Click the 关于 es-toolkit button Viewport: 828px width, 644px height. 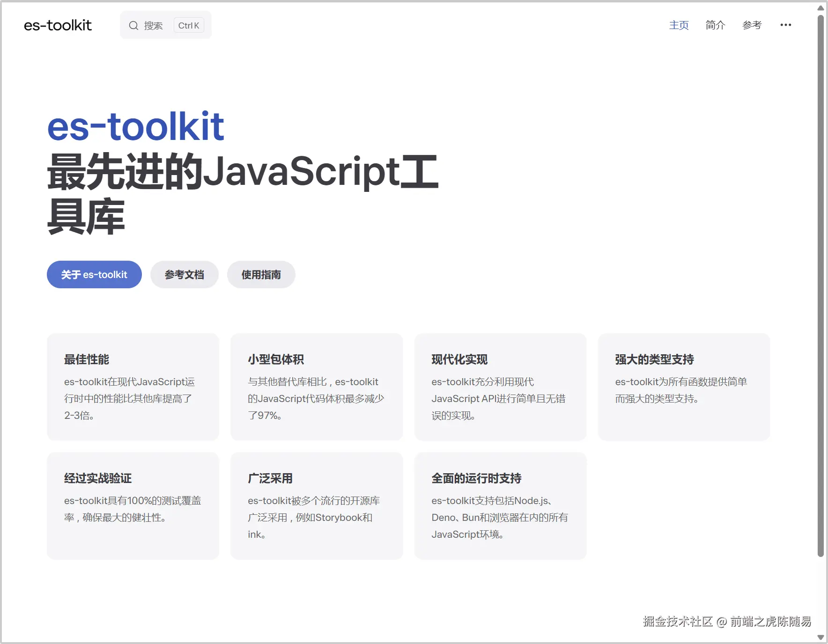click(x=94, y=275)
